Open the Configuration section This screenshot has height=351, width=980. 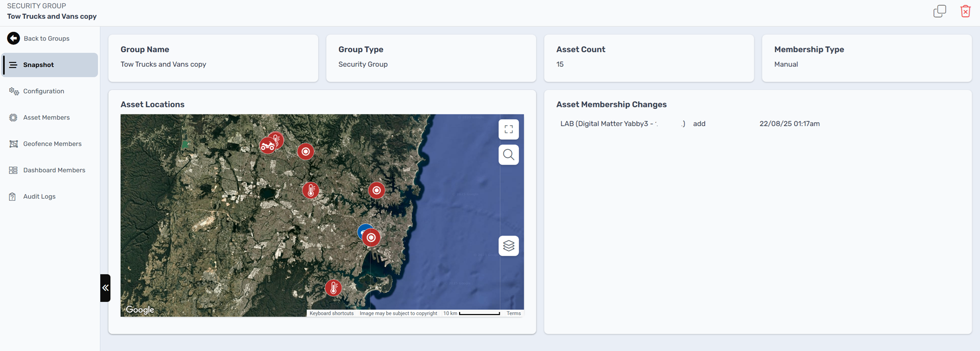point(50,91)
